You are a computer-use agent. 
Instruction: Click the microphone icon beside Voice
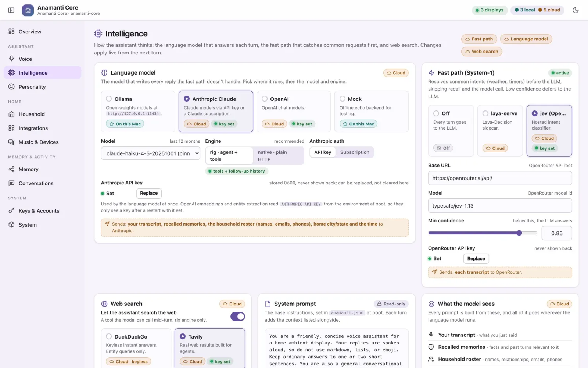tap(11, 59)
